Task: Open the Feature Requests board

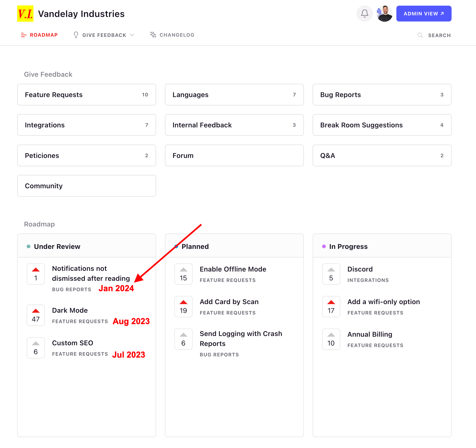Action: 87,95
